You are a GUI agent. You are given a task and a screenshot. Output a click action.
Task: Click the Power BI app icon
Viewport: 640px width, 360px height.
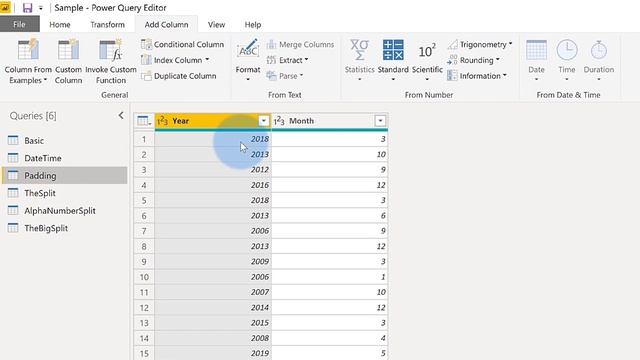[x=5, y=7]
